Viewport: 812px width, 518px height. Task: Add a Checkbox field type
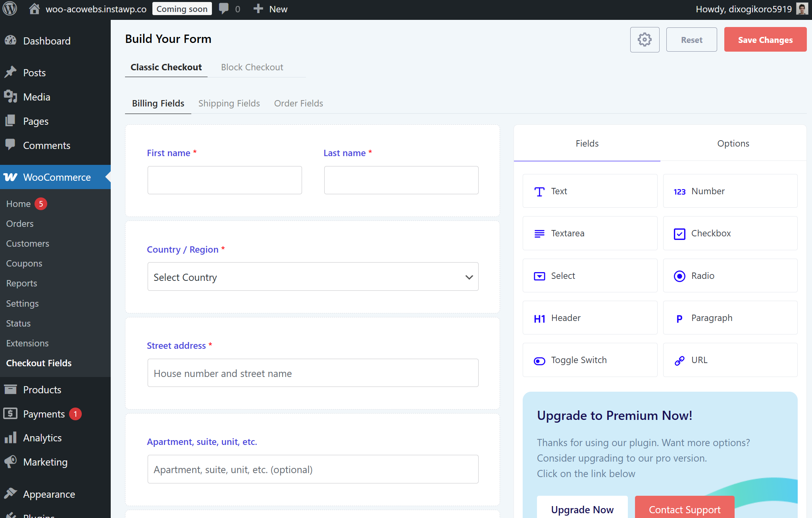click(x=730, y=233)
